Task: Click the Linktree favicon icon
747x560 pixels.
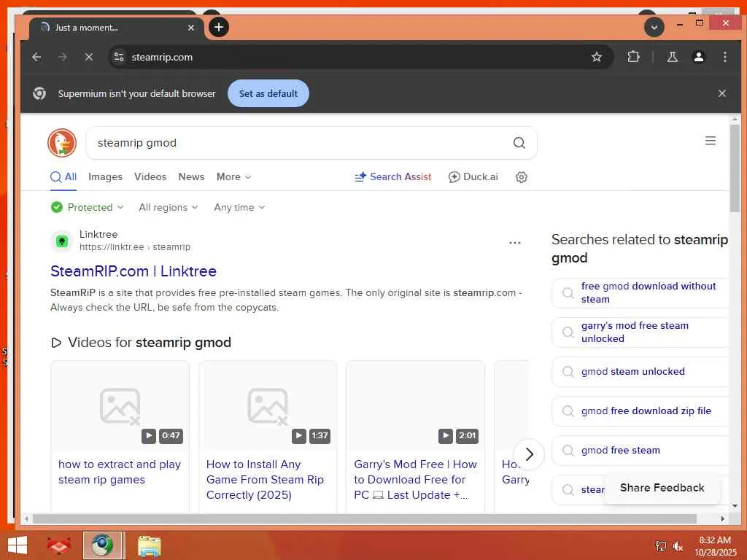Action: pyautogui.click(x=61, y=241)
